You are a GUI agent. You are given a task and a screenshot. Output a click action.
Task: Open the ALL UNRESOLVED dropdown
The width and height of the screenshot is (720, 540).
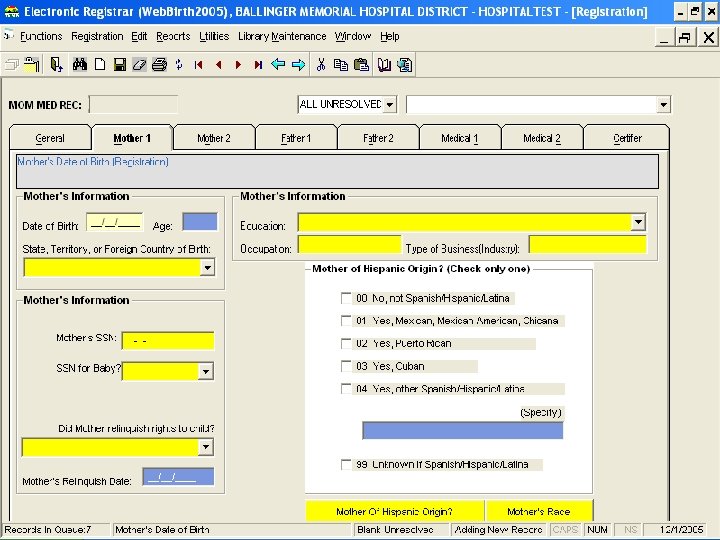pyautogui.click(x=389, y=104)
